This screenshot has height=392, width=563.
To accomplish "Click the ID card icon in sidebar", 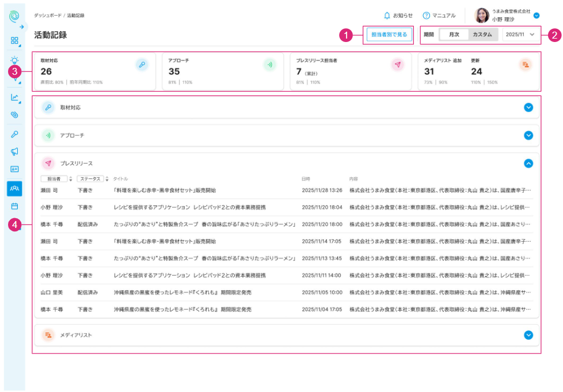I will pyautogui.click(x=15, y=169).
